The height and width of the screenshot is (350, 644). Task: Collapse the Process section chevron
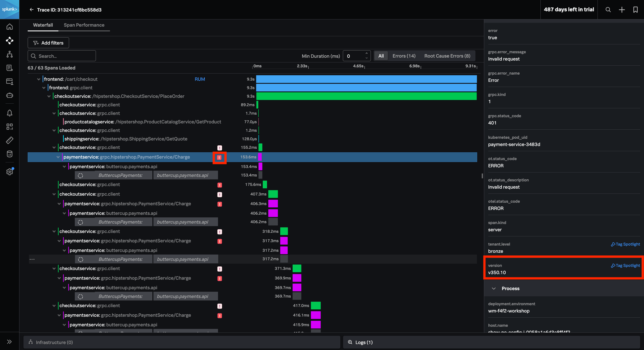pyautogui.click(x=494, y=288)
